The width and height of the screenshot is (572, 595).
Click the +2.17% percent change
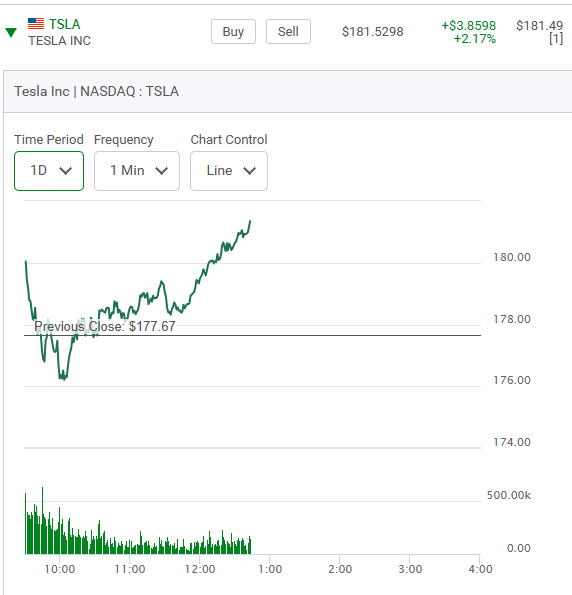475,39
